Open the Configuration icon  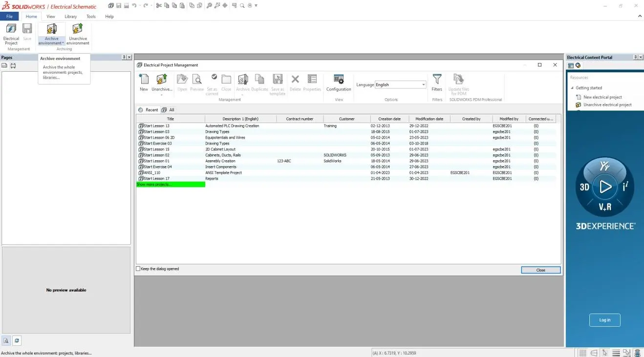(338, 83)
